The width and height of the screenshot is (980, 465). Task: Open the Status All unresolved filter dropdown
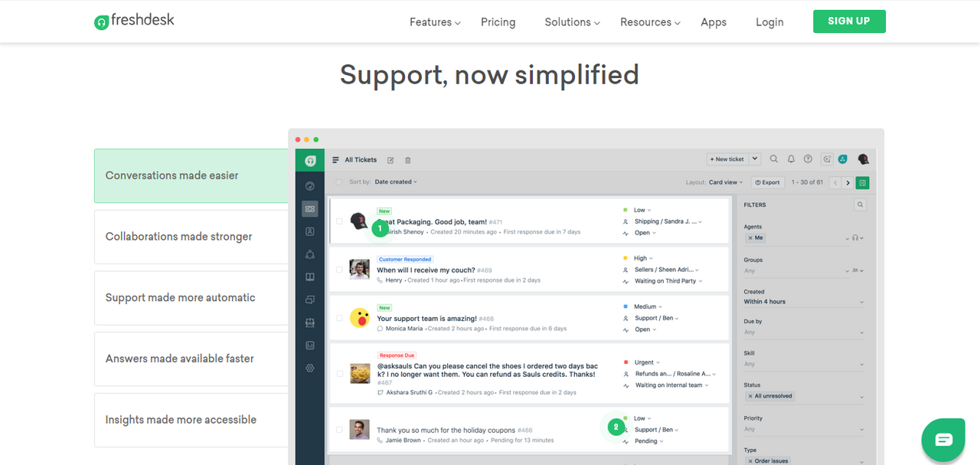(804, 396)
